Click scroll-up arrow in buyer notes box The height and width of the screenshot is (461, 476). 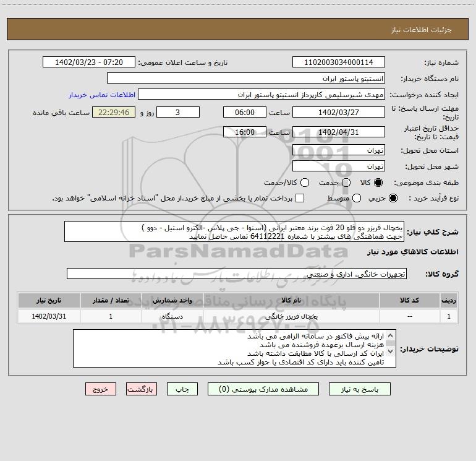tap(390, 335)
